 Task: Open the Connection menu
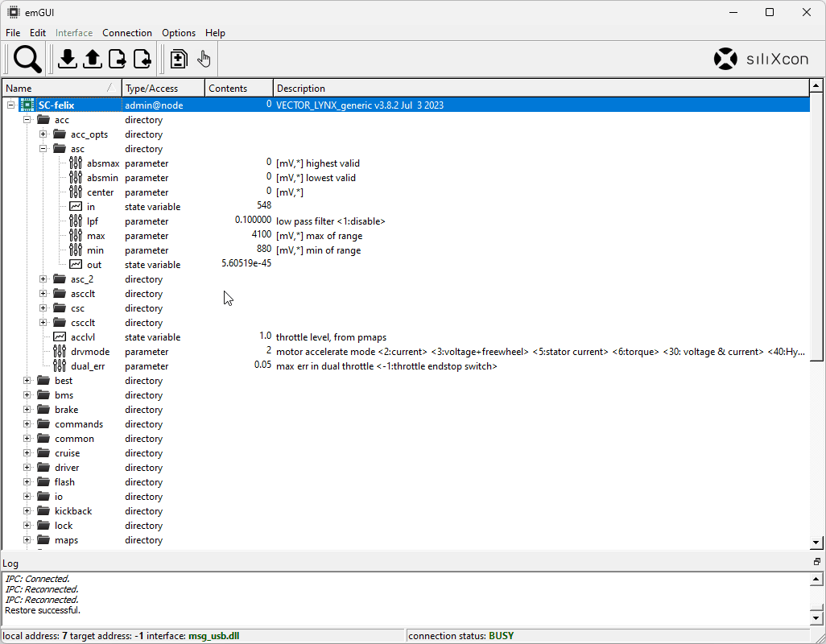[127, 33]
